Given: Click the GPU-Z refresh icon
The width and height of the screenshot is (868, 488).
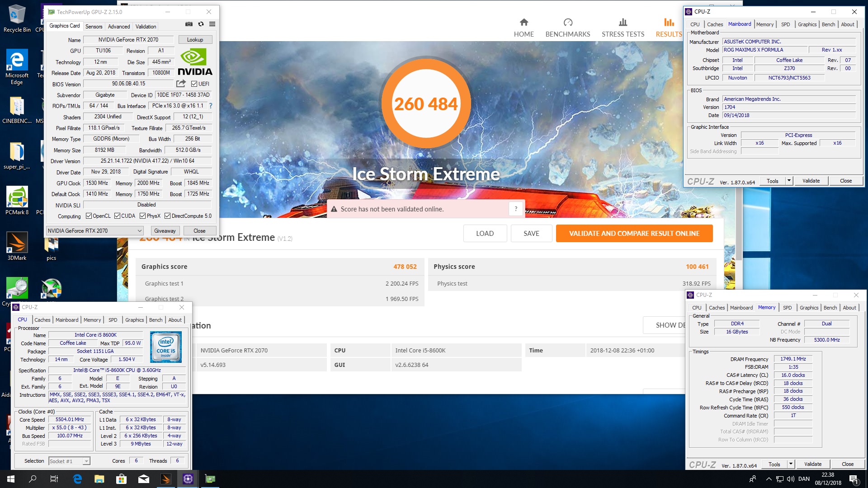Looking at the screenshot, I should tap(201, 24).
